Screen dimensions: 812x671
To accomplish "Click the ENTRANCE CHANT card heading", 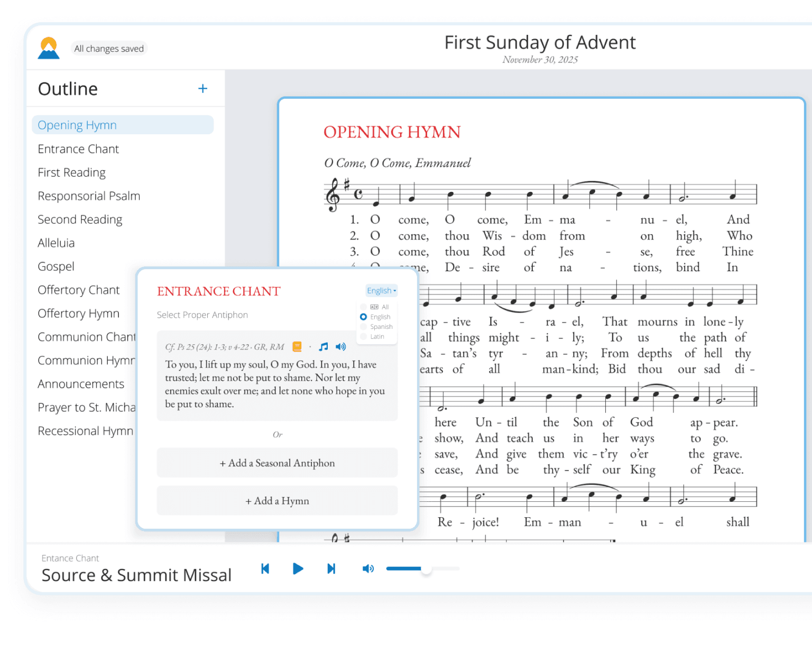I will point(219,291).
